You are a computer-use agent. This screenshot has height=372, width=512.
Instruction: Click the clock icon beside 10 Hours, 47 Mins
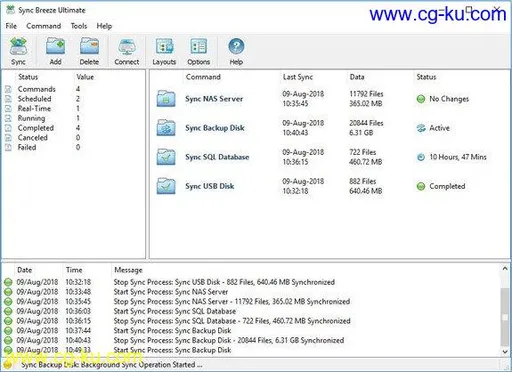coord(421,157)
